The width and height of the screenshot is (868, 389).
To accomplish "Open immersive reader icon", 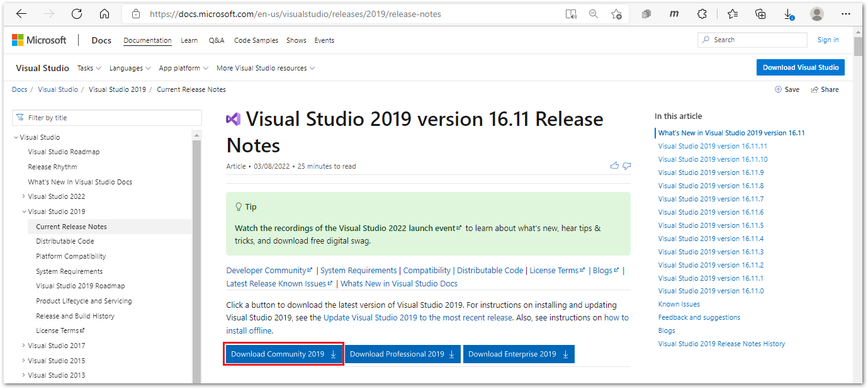I will coord(571,14).
